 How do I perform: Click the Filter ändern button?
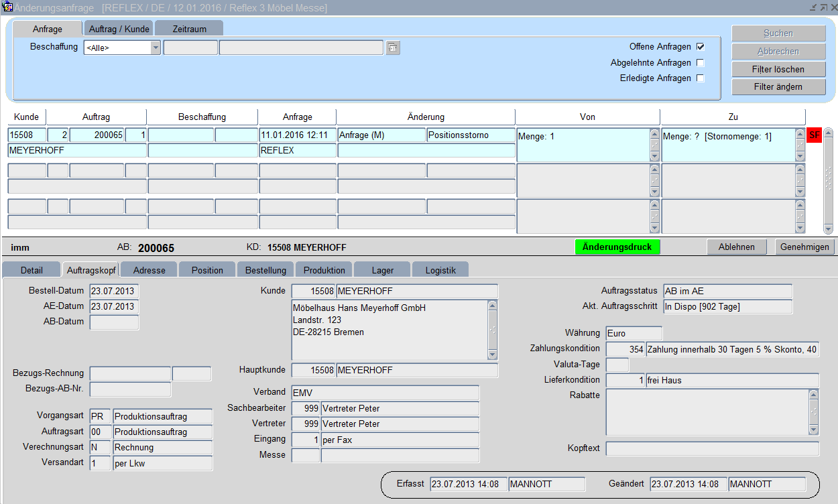778,86
